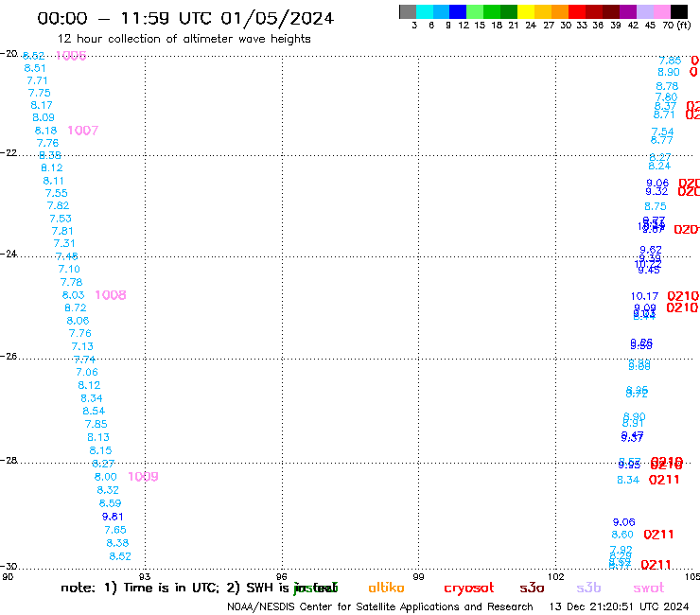The image size is (700, 615).
Task: Click the pink pass number 1009
Action: pyautogui.click(x=143, y=477)
